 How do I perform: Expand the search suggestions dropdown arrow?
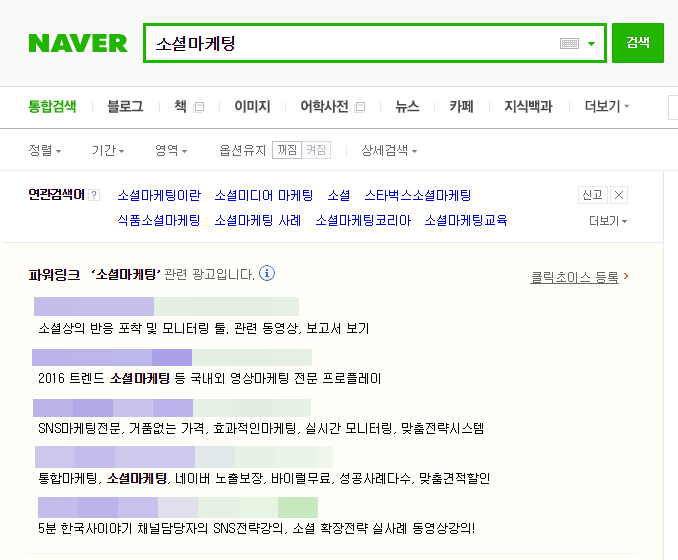coord(591,44)
